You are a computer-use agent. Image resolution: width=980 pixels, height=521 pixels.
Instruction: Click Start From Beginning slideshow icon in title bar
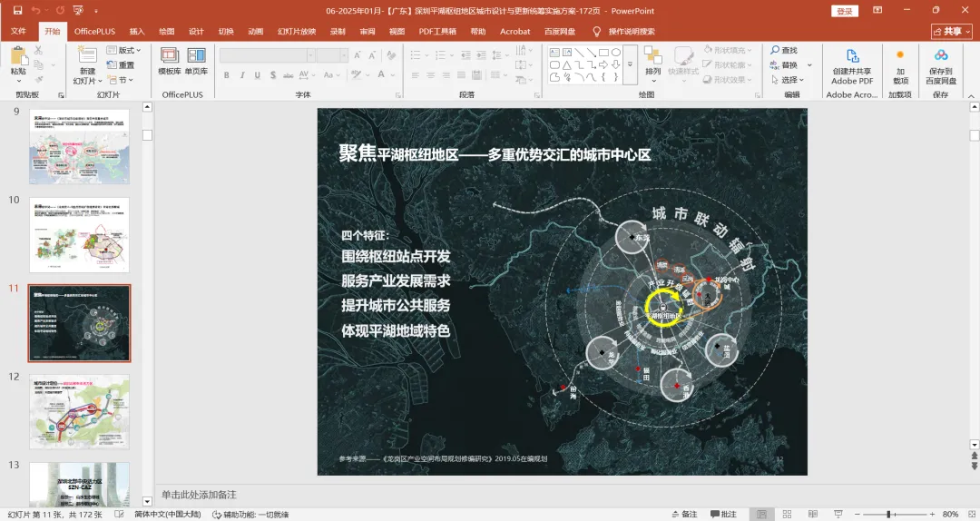pyautogui.click(x=78, y=11)
